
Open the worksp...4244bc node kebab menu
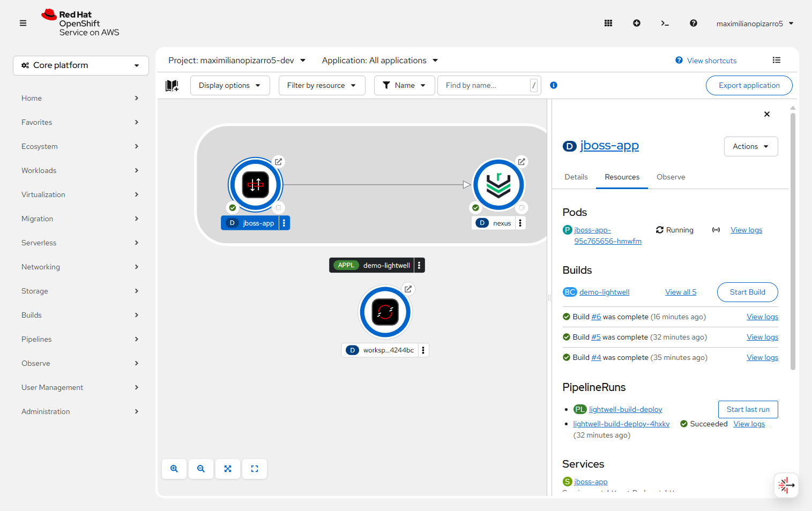point(423,350)
